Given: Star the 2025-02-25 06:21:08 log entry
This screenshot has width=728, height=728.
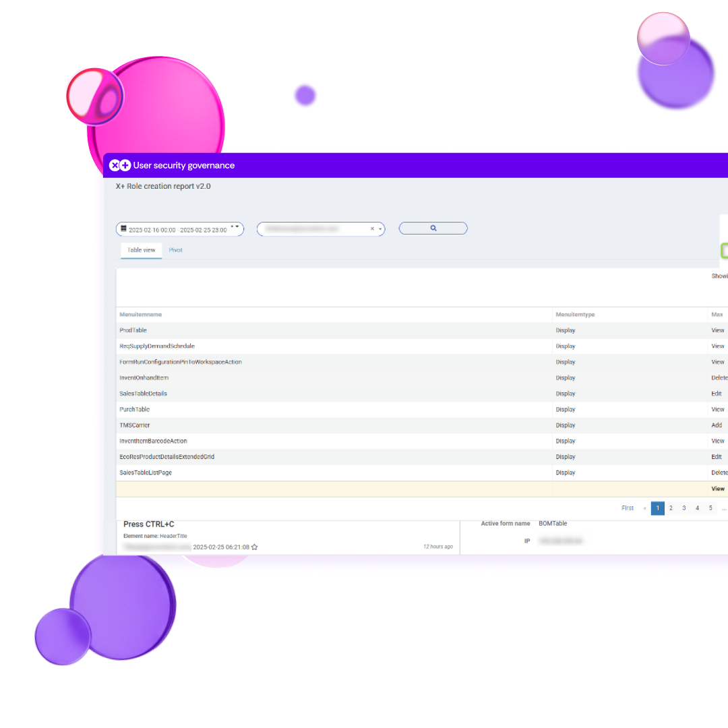Looking at the screenshot, I should tap(254, 547).
